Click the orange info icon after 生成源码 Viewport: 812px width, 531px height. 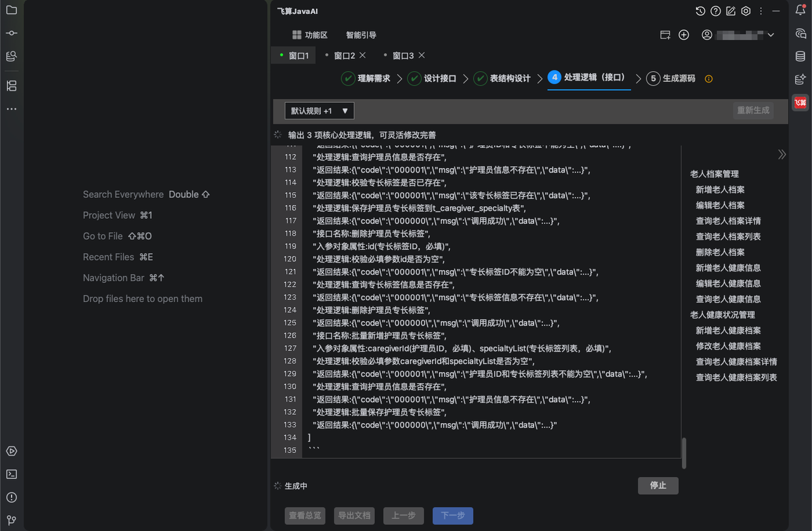click(x=709, y=79)
